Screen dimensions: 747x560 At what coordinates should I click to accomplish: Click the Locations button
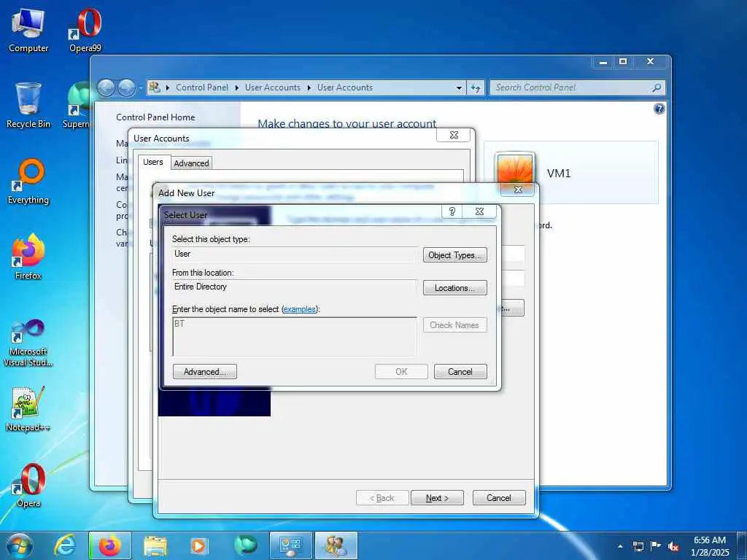pos(455,288)
